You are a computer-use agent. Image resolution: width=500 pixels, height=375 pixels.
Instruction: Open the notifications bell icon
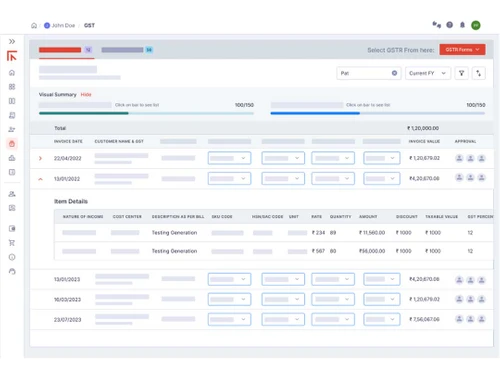[462, 25]
